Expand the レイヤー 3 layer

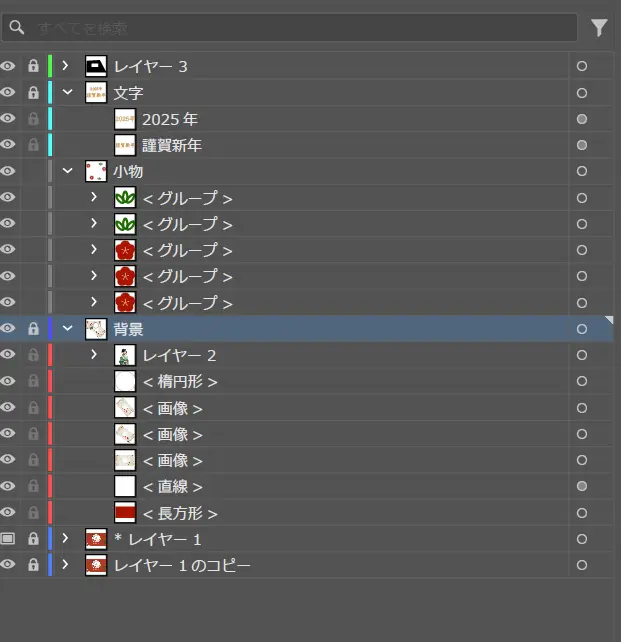coord(66,66)
